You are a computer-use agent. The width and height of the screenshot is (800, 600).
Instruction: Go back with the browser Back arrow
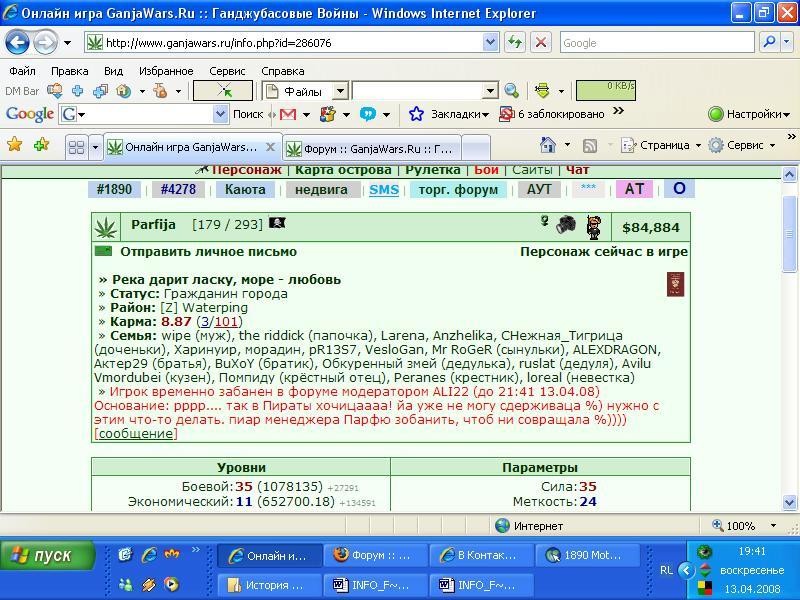pyautogui.click(x=17, y=43)
